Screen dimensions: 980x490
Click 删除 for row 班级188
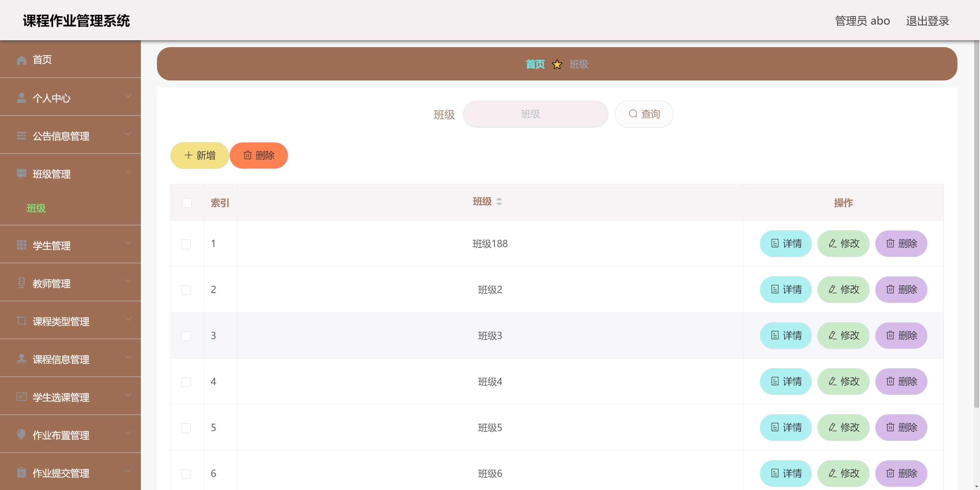click(x=901, y=244)
